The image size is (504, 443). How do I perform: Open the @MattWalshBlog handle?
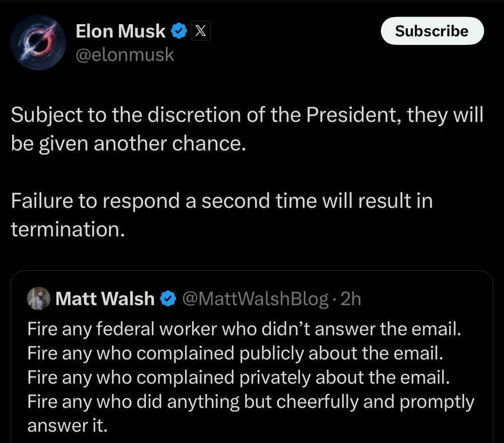[255, 299]
